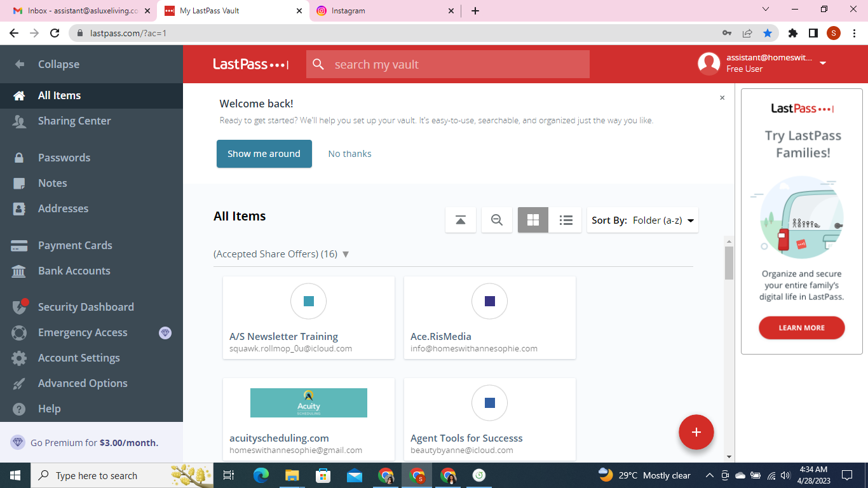Open Microsoft Store from the taskbar
Viewport: 868px width, 488px height.
323,475
